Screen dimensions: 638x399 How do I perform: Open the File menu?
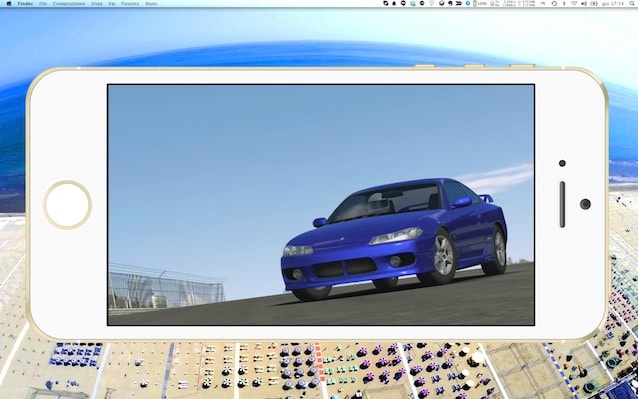(x=43, y=4)
